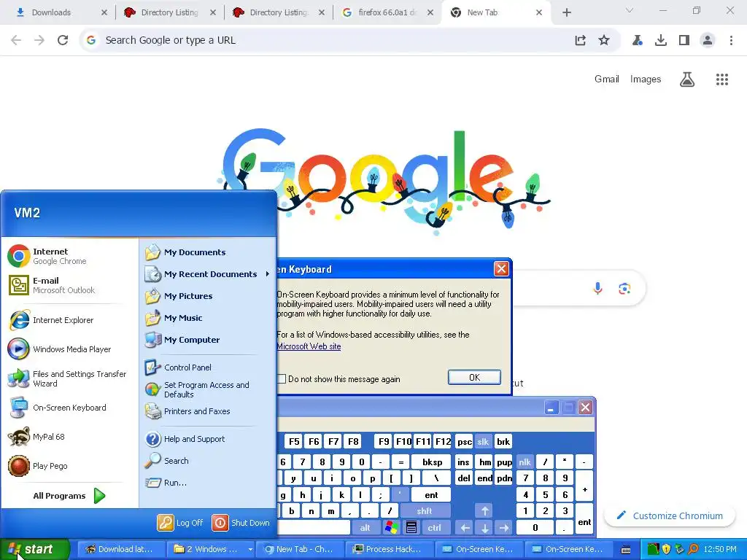Open New Tab - Chrome taskbar button

301,549
